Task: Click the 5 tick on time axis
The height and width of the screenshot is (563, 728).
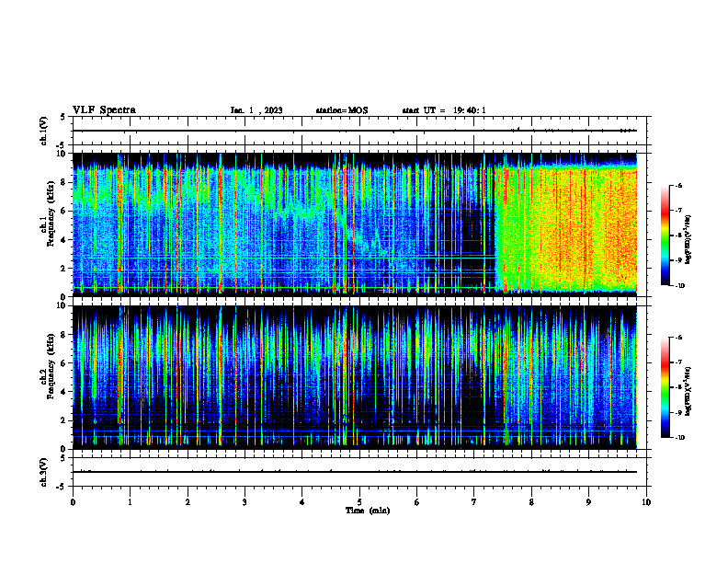Action: [x=359, y=502]
